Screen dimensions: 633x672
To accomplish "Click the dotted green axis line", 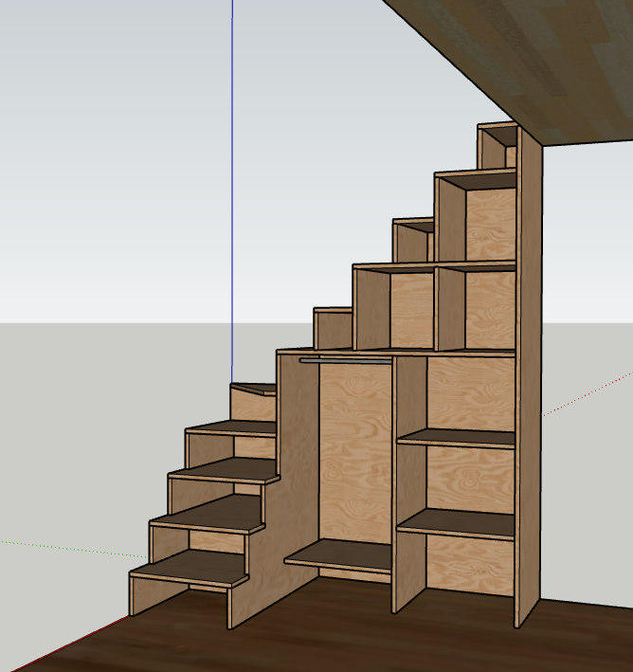I will pyautogui.click(x=74, y=550).
